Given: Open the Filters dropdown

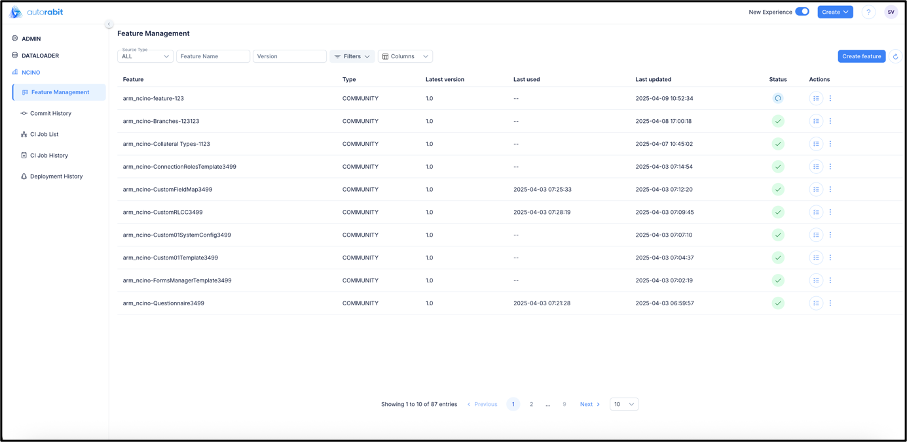Looking at the screenshot, I should 352,56.
